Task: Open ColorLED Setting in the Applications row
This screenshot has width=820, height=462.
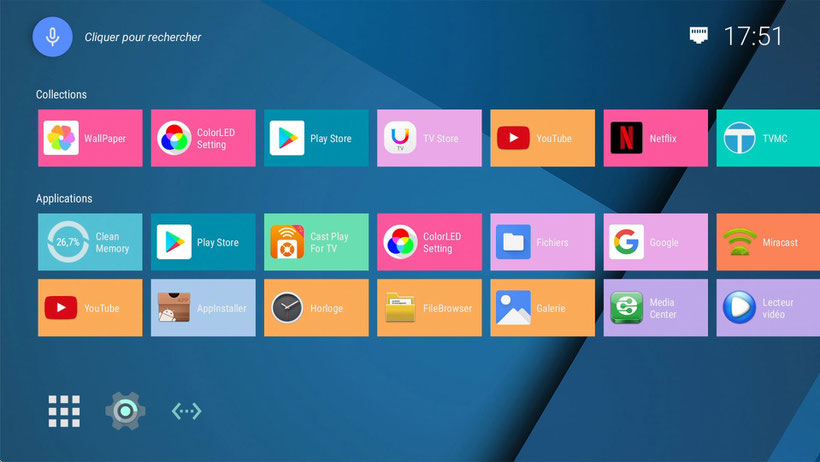Action: [429, 242]
